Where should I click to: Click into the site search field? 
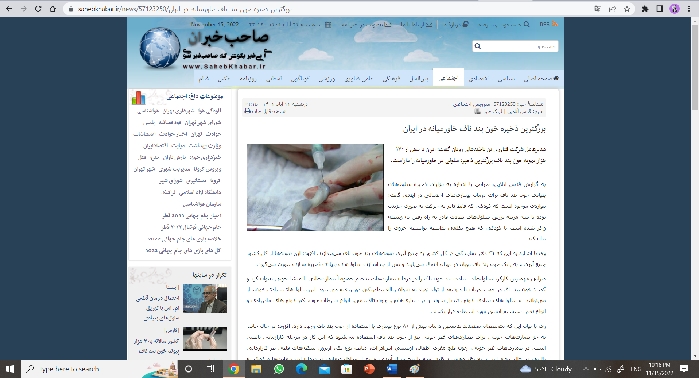[519, 46]
